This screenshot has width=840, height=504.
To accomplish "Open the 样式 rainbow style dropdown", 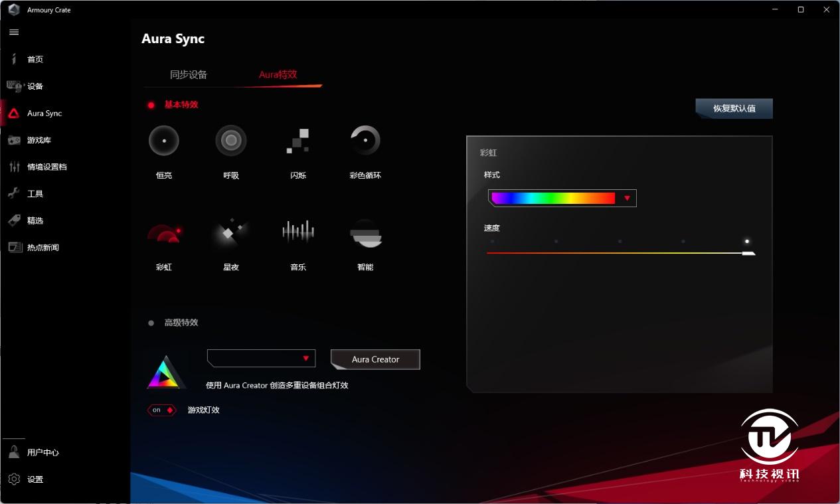I will coord(562,198).
